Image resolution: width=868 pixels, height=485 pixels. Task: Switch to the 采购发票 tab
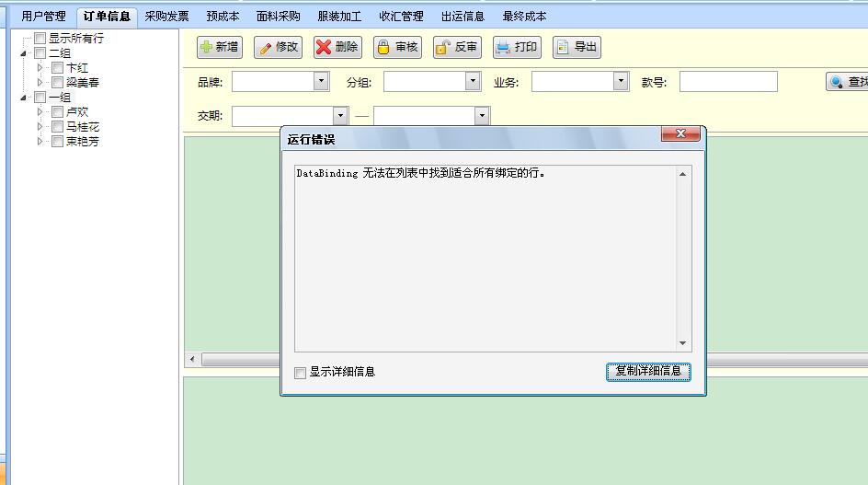coord(166,17)
